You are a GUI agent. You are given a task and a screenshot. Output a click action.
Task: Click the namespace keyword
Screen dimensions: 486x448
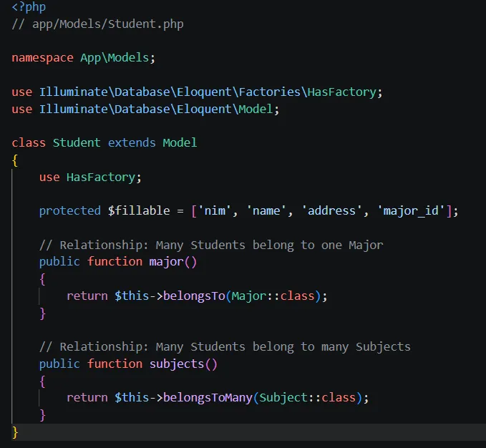[42, 58]
